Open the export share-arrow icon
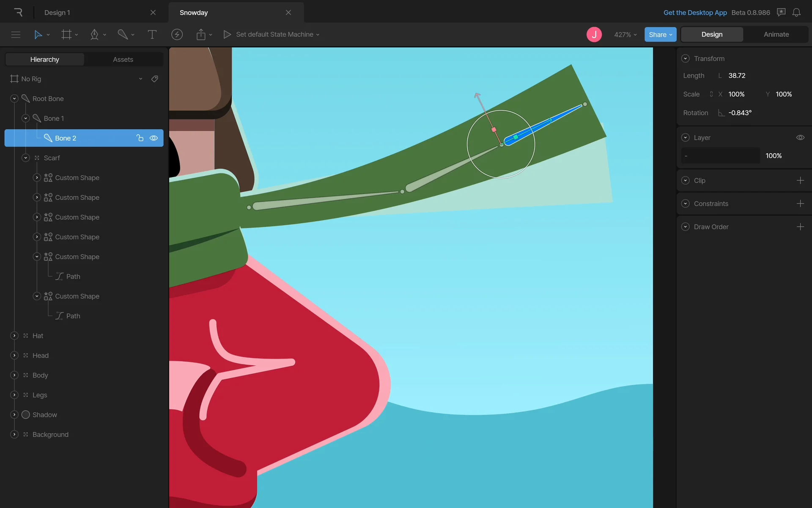Image resolution: width=812 pixels, height=508 pixels. [201, 35]
